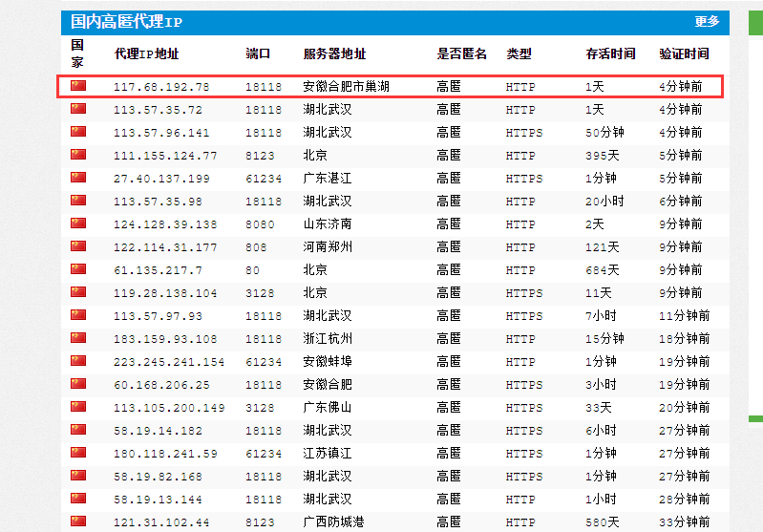Click the China flag for 121.31.102.44
Screen dimensions: 763x532
(x=78, y=521)
